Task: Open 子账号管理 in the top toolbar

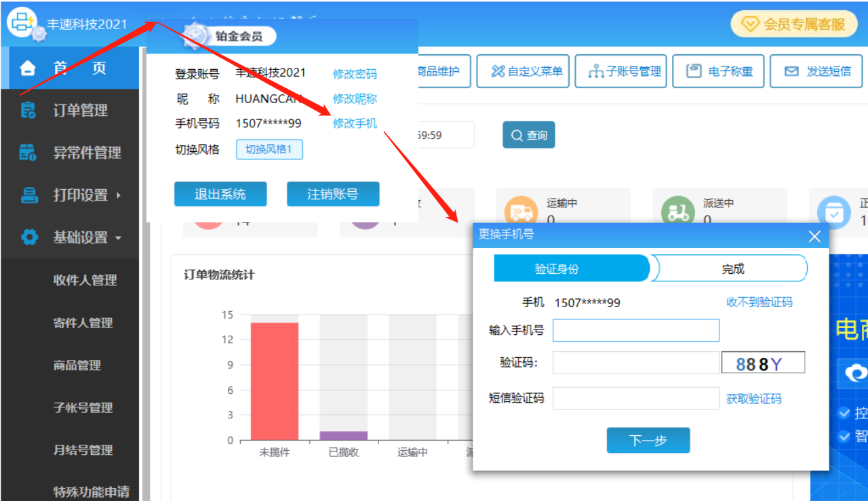Action: pos(621,71)
